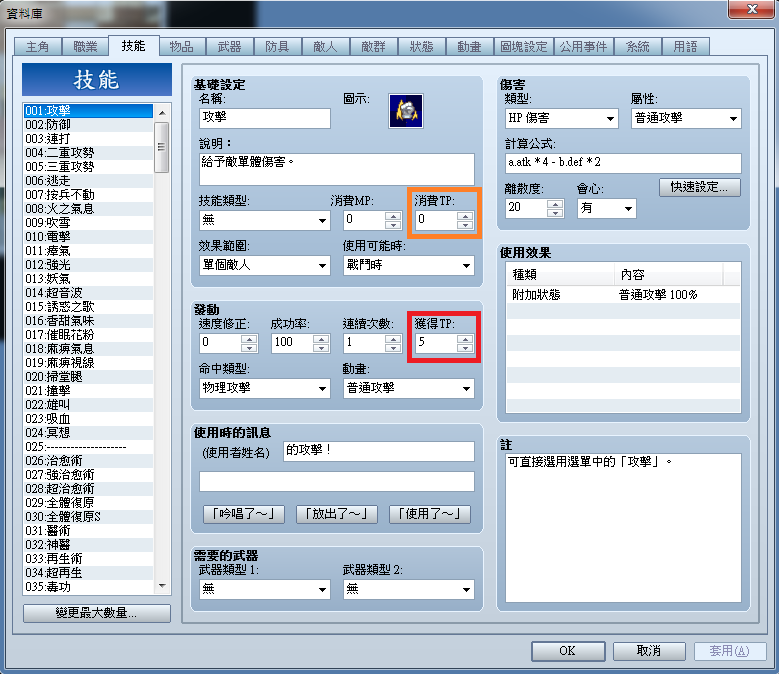Open the 敵群 tab
This screenshot has width=779, height=674.
point(374,47)
